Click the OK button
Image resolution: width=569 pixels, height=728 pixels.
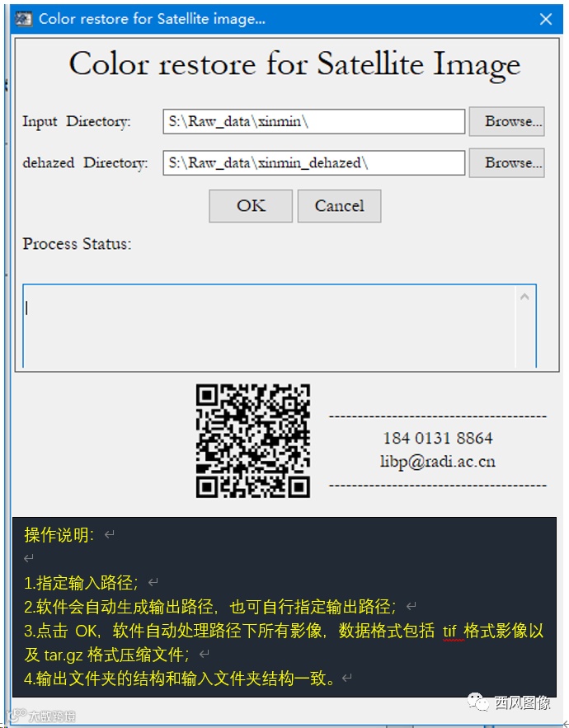[x=251, y=205]
